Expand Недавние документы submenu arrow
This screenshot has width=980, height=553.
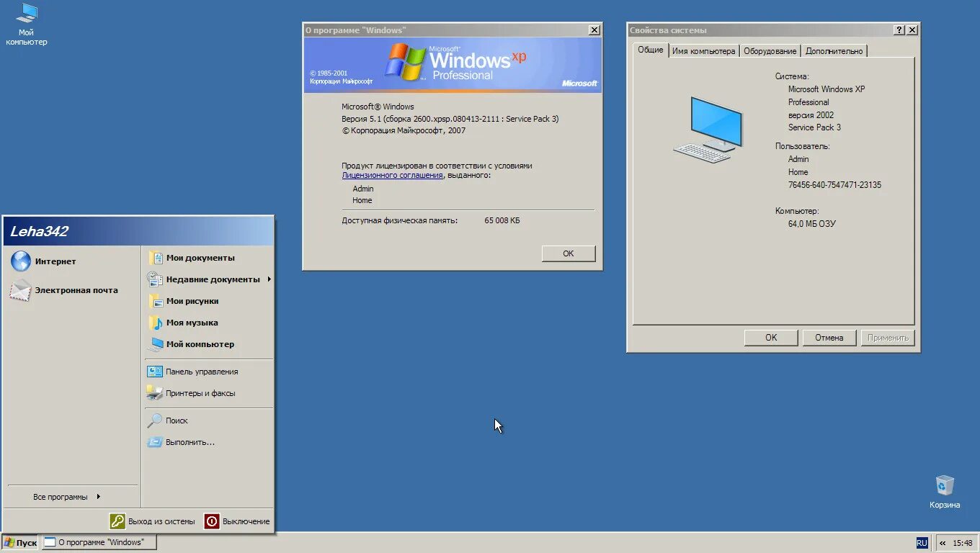coord(269,279)
